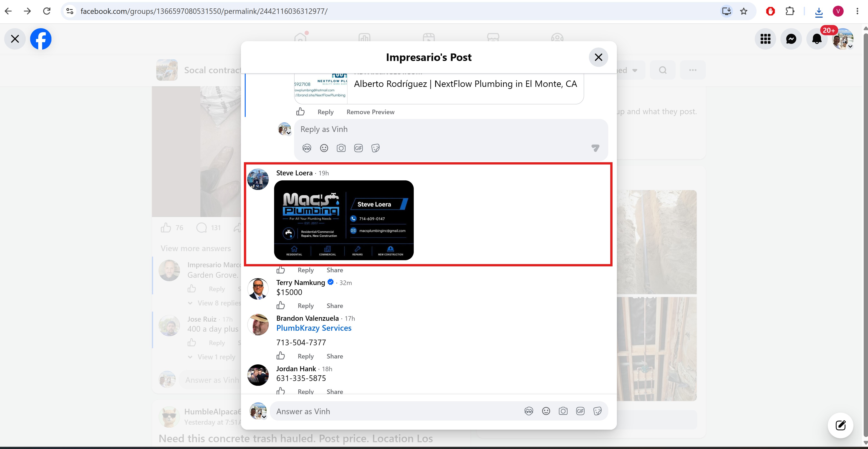Viewport: 868px width, 449px height.
Task: Open Steve Loera's profile name
Action: pos(294,173)
